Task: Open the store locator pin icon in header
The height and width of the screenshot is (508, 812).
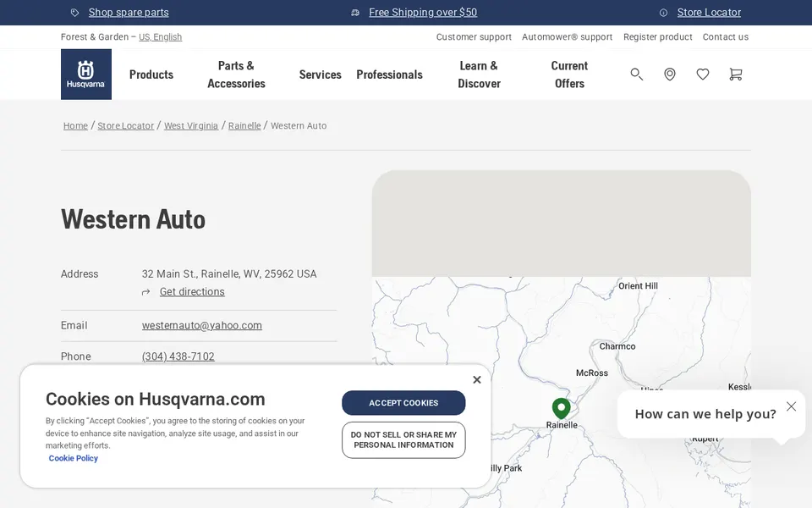Action: tap(670, 75)
